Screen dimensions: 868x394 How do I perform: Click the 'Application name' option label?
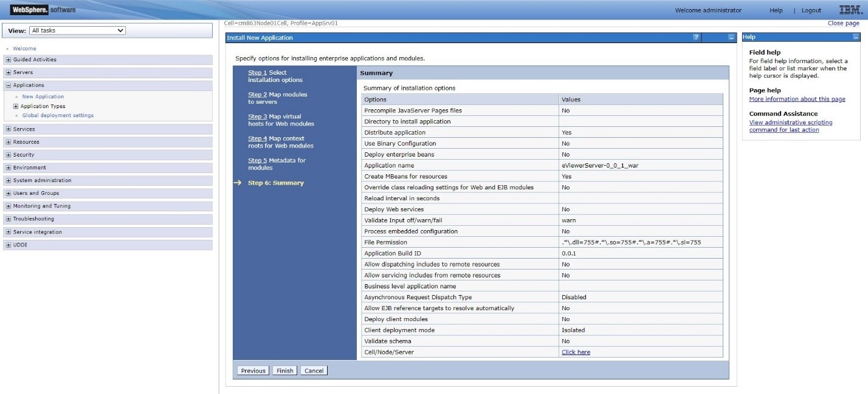click(389, 165)
